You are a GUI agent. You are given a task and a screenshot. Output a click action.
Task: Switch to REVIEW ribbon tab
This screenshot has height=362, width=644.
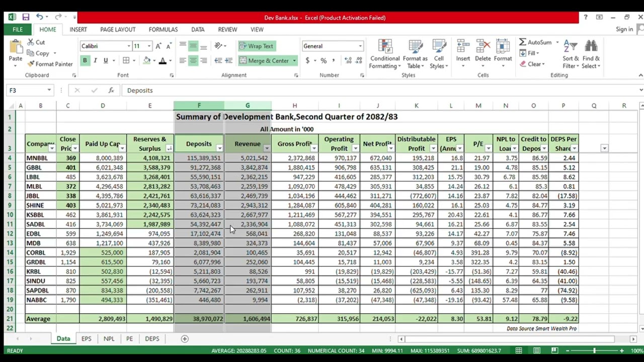click(227, 30)
